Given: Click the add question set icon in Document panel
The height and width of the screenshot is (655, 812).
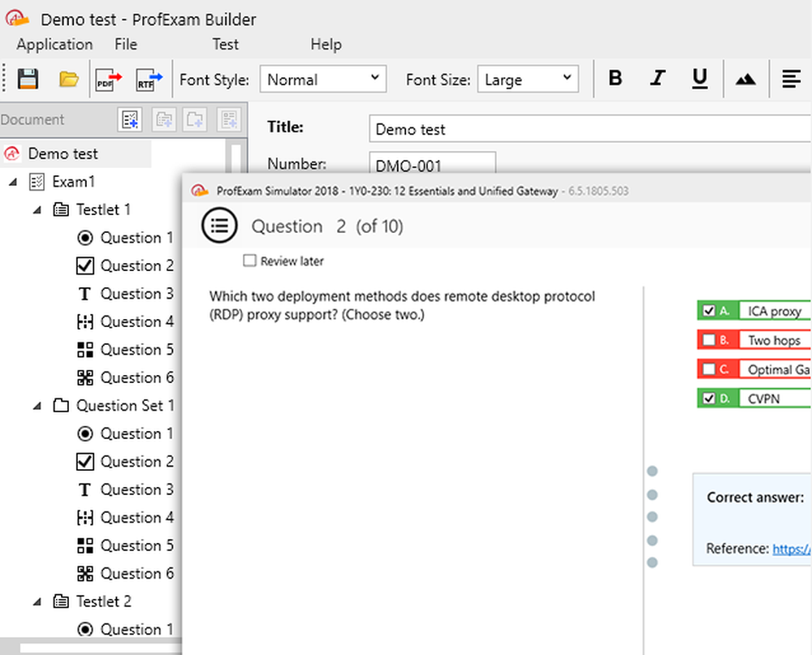Looking at the screenshot, I should pyautogui.click(x=195, y=119).
